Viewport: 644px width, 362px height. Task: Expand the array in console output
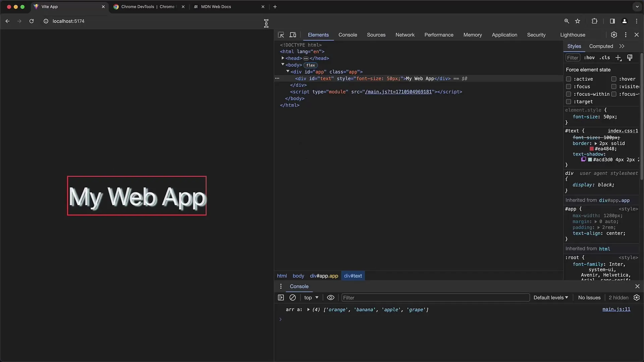pyautogui.click(x=308, y=309)
